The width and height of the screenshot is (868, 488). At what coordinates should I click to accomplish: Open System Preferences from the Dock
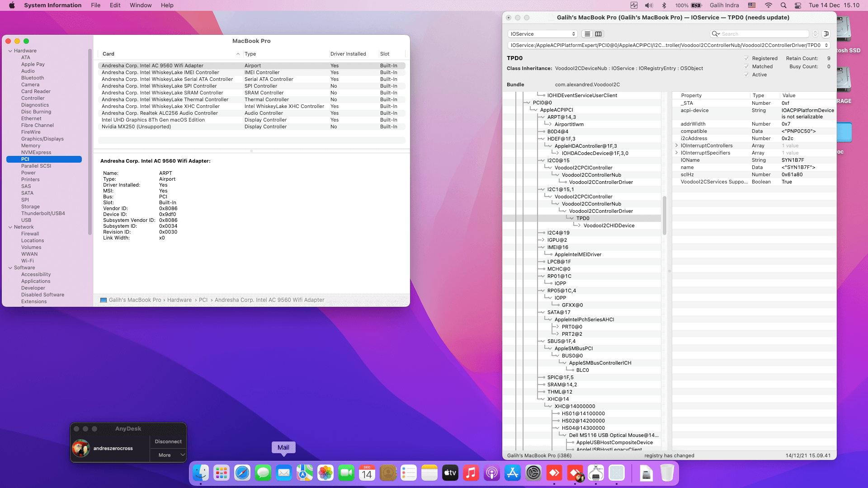pos(533,473)
